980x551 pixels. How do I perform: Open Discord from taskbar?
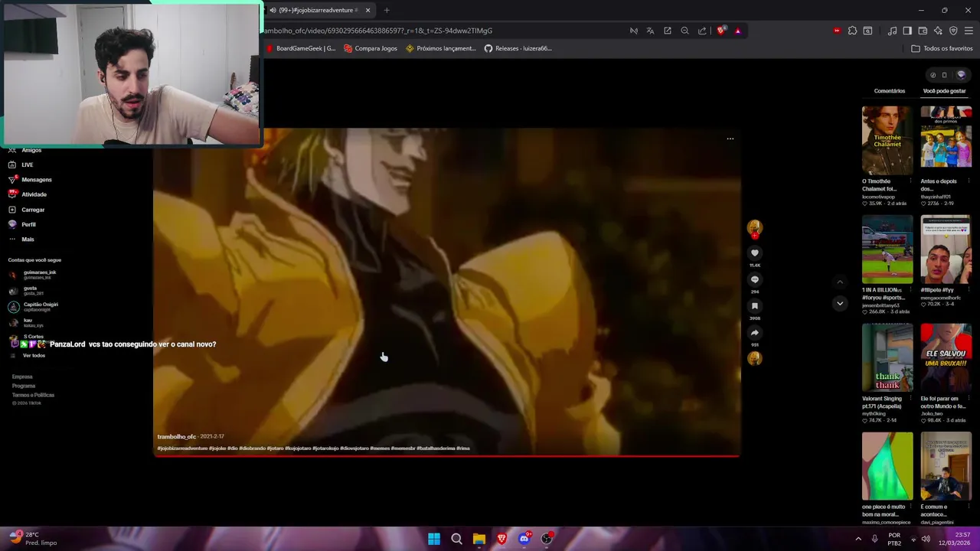(524, 539)
